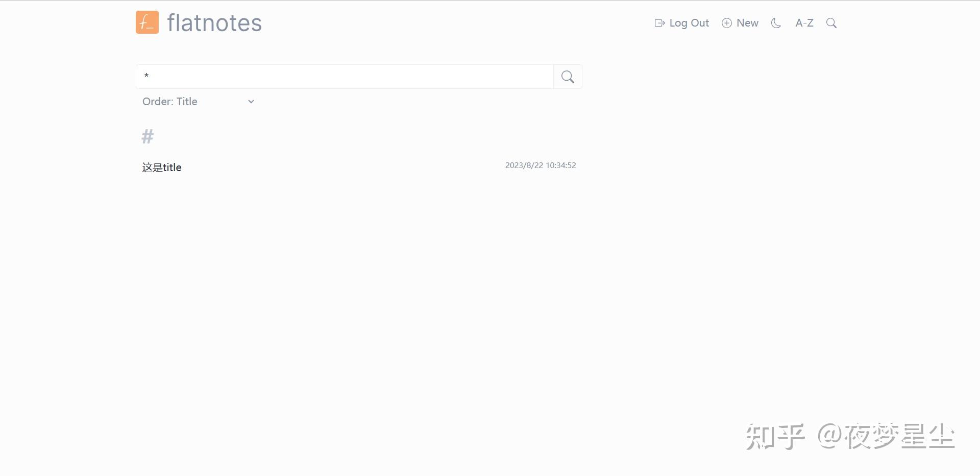Enable night theme using the crescent toggle

(x=776, y=23)
